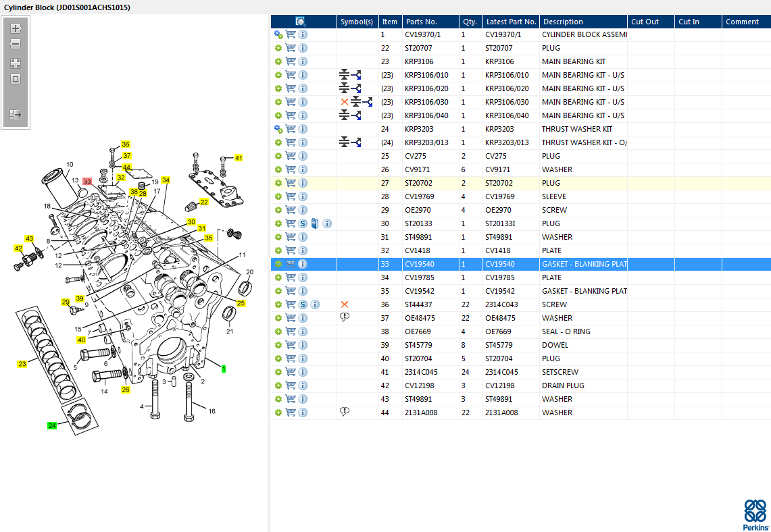Select the highlighted red callout 33 in diagram
The width and height of the screenshot is (771, 532).
[x=87, y=182]
